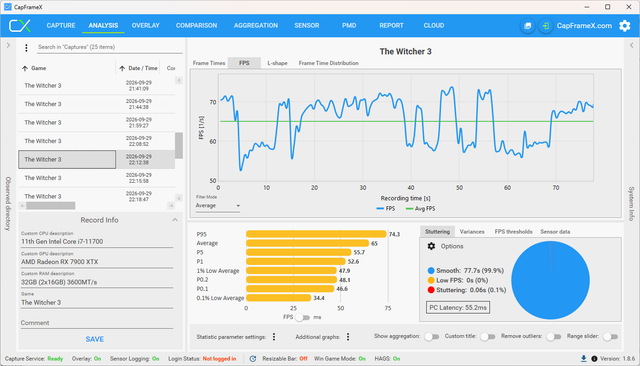Open the CLOUD tab
The image size is (640, 366).
[x=433, y=26]
